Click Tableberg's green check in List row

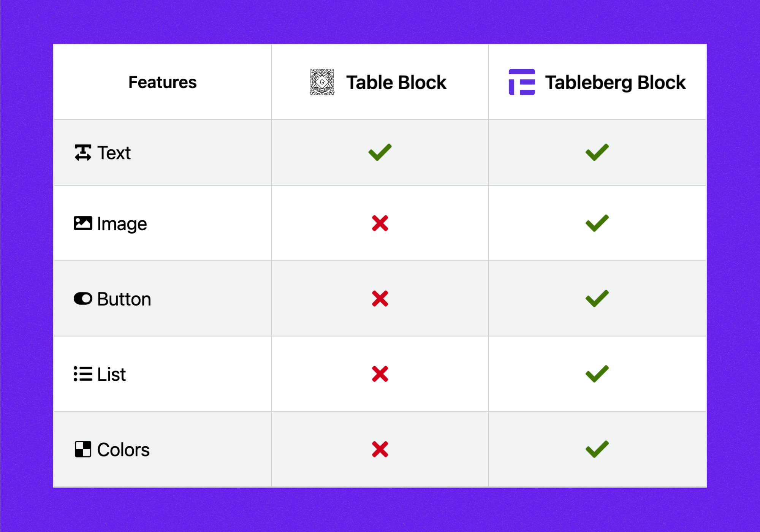pyautogui.click(x=597, y=374)
